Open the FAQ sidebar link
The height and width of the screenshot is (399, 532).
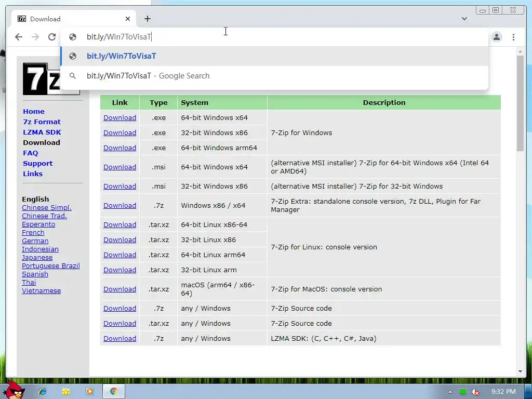[31, 153]
